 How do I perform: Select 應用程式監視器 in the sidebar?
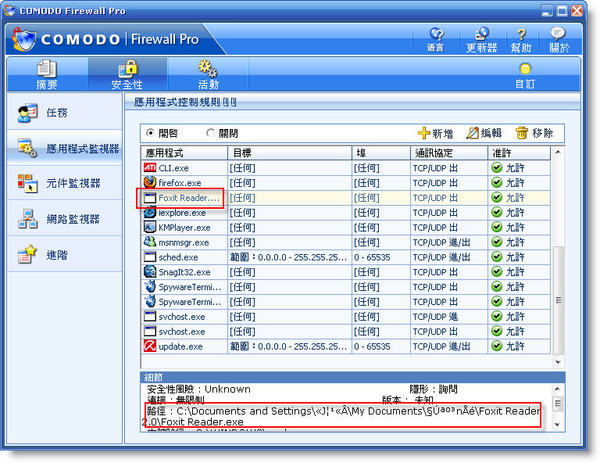pos(64,148)
